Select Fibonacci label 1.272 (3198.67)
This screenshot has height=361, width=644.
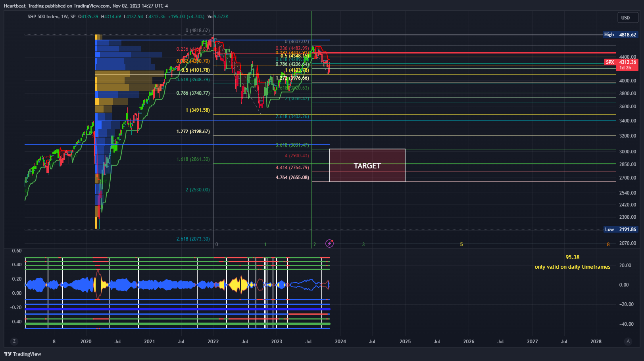[x=193, y=132]
